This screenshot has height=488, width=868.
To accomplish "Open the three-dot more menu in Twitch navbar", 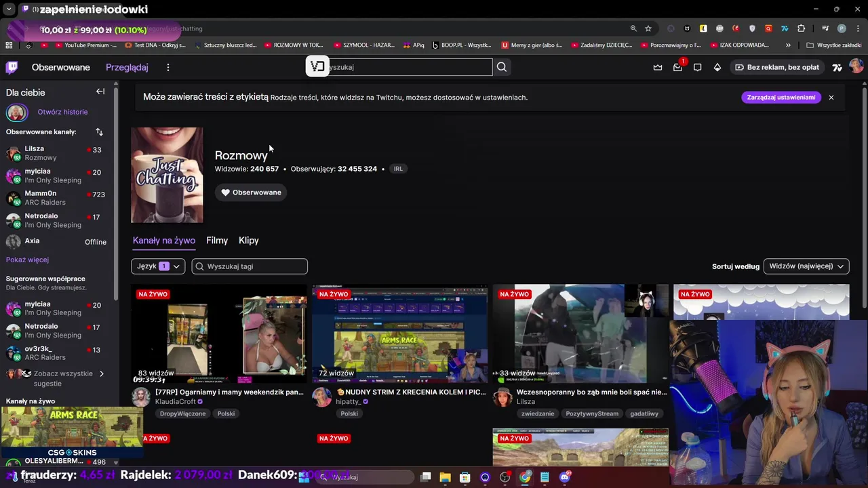I will [168, 67].
